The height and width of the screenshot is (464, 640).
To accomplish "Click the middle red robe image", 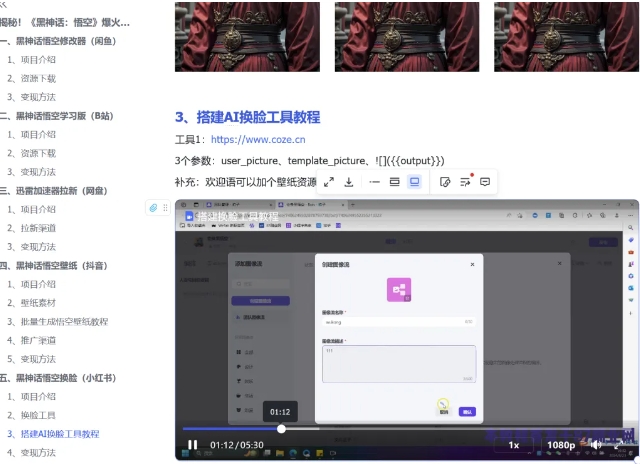I will 407,37.
